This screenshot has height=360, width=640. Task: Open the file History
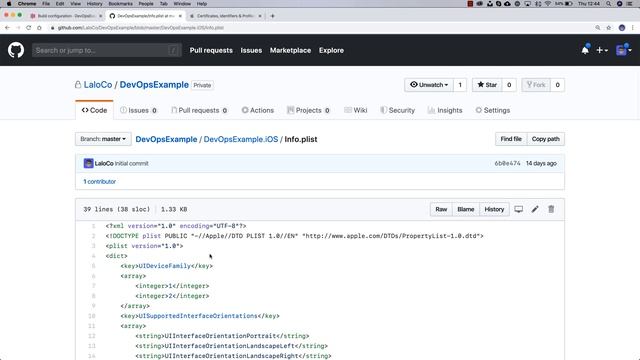click(x=494, y=209)
